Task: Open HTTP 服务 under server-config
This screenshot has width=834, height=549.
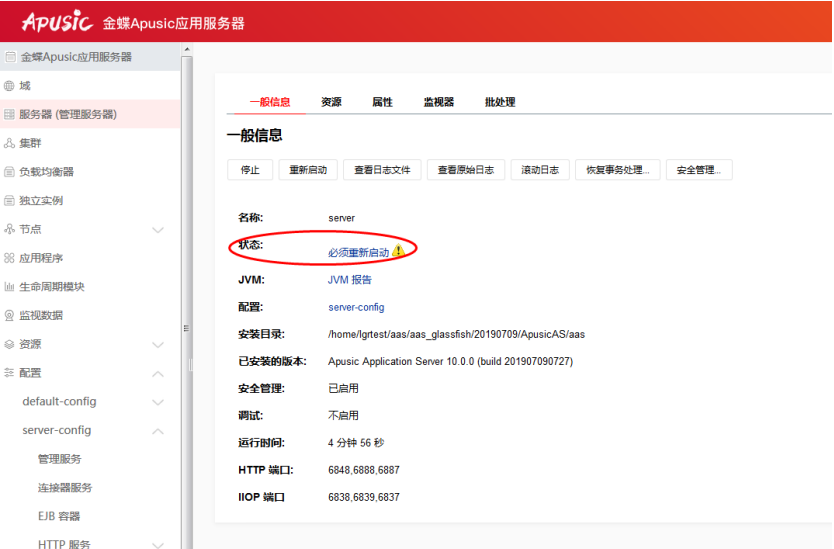Action: tap(64, 544)
